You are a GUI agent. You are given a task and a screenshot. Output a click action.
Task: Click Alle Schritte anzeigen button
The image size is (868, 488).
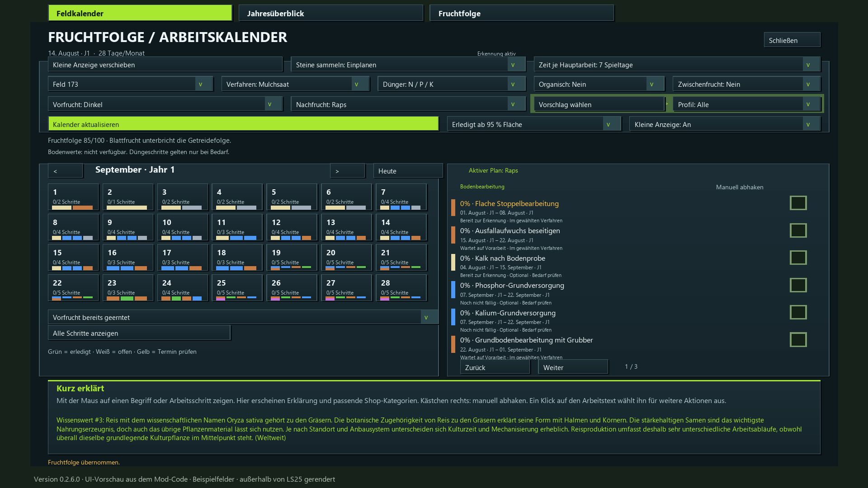(139, 333)
